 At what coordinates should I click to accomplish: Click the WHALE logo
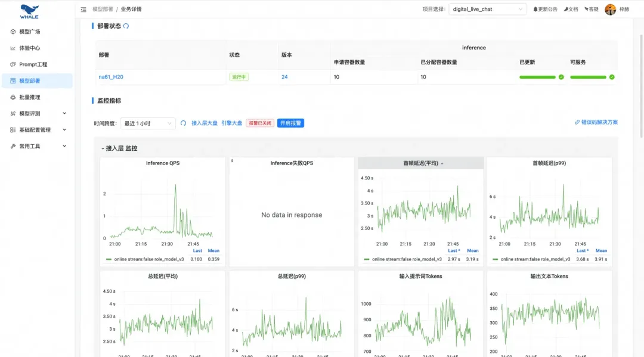point(29,11)
